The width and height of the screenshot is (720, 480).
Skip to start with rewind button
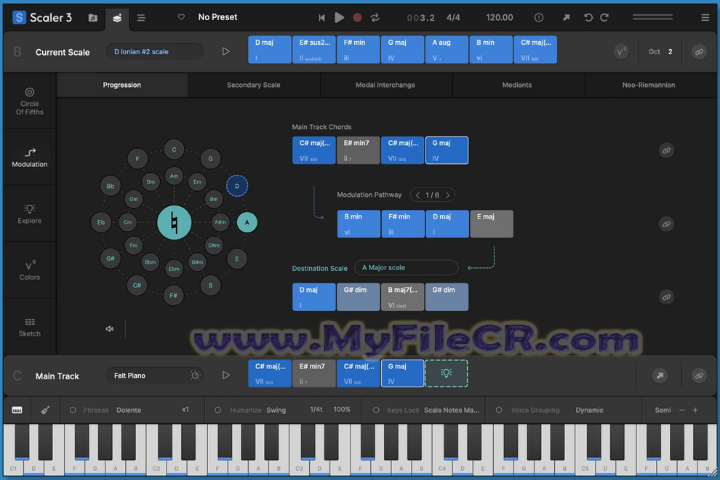click(322, 17)
